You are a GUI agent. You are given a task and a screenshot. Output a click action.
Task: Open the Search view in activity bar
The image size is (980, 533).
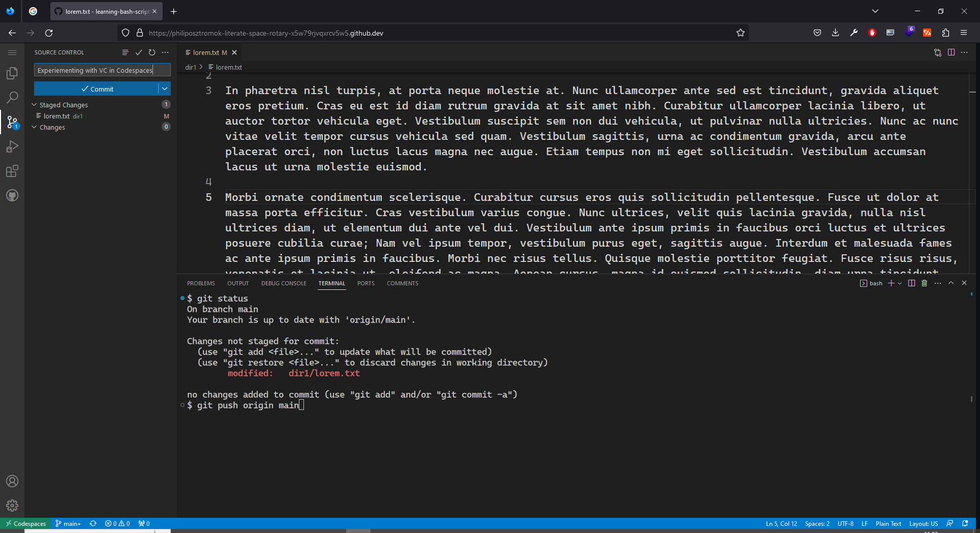[12, 98]
